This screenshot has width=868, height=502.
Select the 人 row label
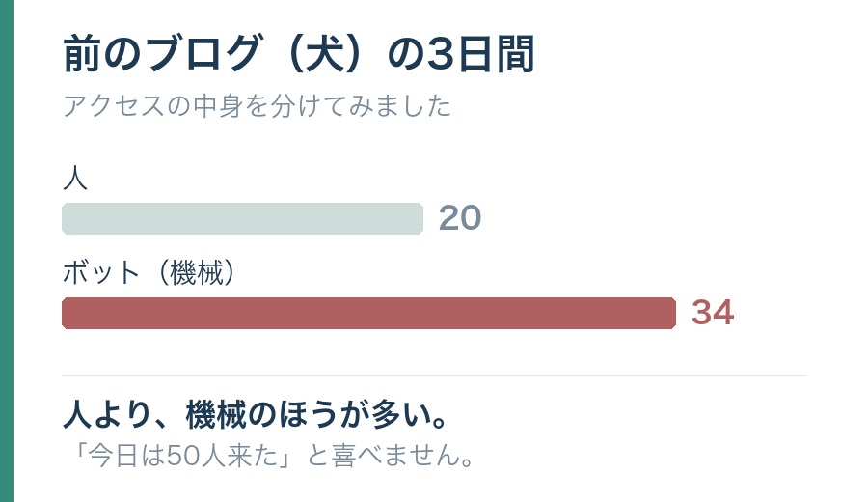coord(74,179)
